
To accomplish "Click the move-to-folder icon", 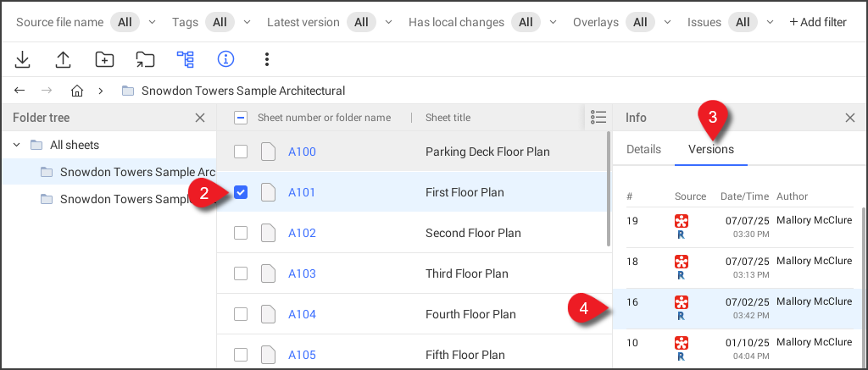I will (145, 59).
